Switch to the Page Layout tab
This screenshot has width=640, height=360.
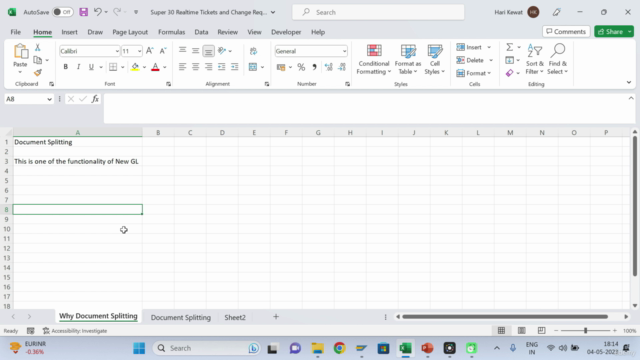point(130,32)
